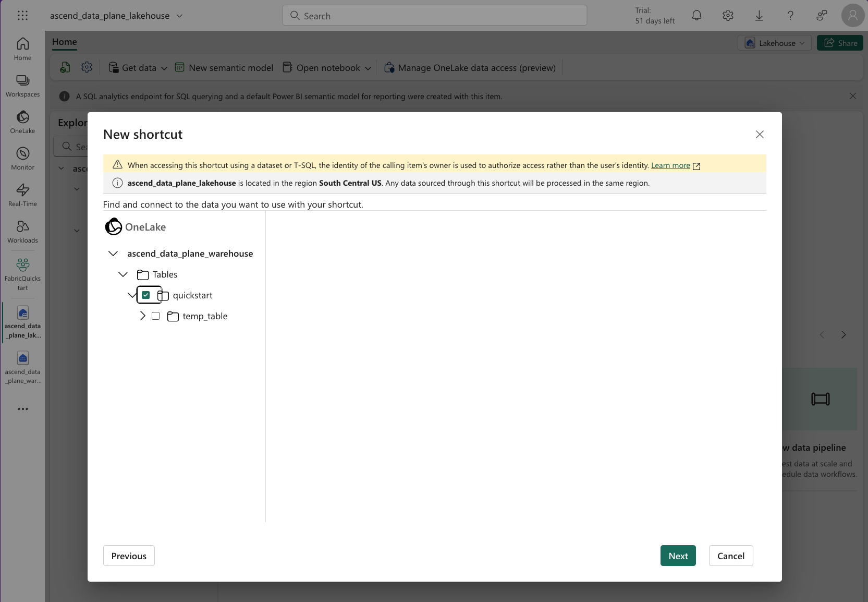Screen dimensions: 868x602
Task: Click the Tables folder icon
Action: (x=143, y=274)
